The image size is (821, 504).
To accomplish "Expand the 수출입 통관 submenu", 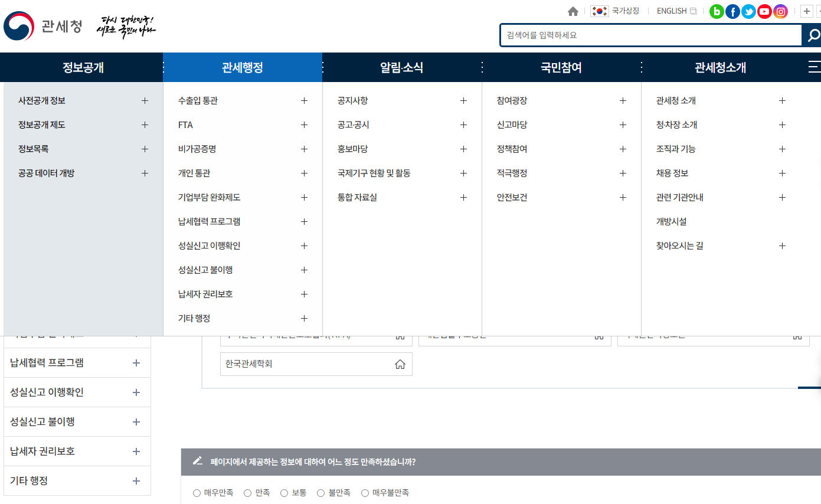I will [304, 100].
